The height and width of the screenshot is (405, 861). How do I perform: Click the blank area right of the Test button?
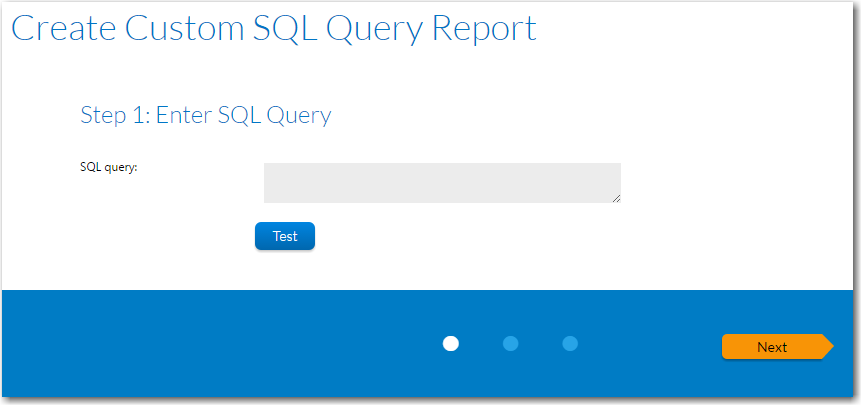coord(500,237)
